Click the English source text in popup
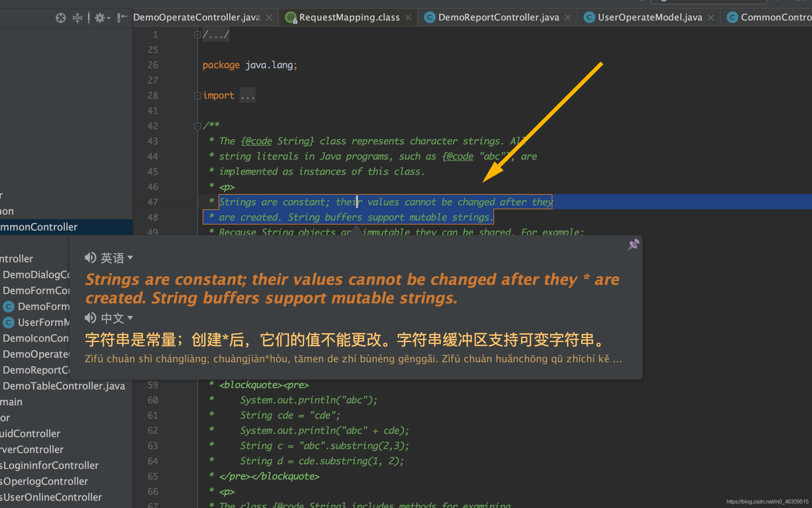 pos(352,288)
